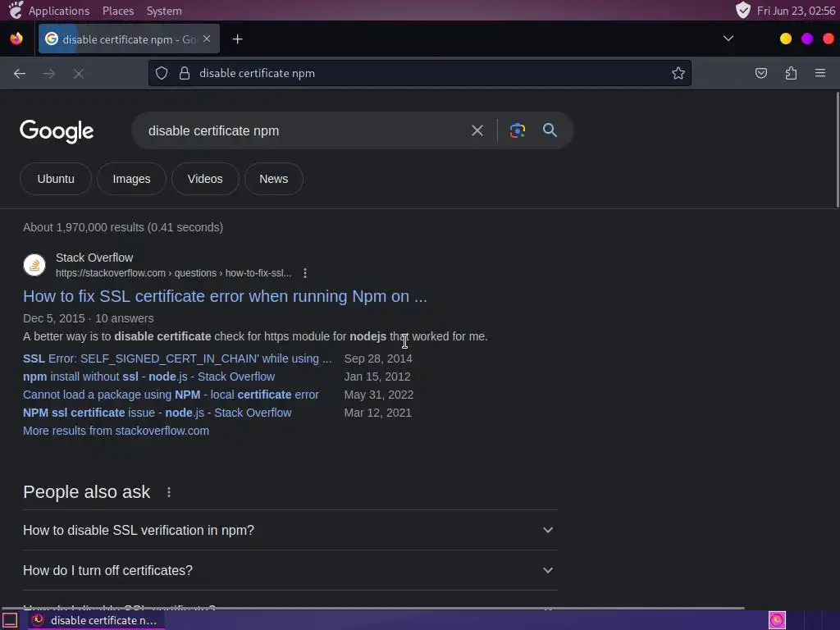Click the page vertical scrollbar
840x630 pixels.
click(838, 150)
